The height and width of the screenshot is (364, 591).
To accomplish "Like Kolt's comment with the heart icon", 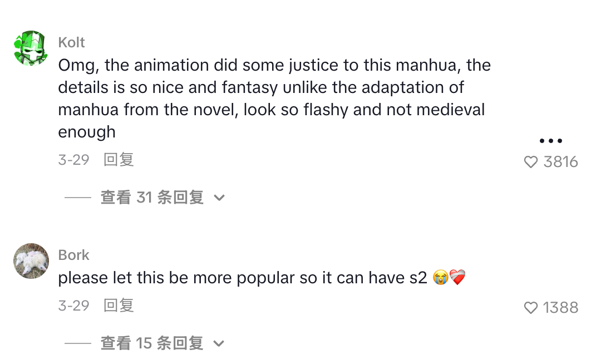I will coord(531,162).
